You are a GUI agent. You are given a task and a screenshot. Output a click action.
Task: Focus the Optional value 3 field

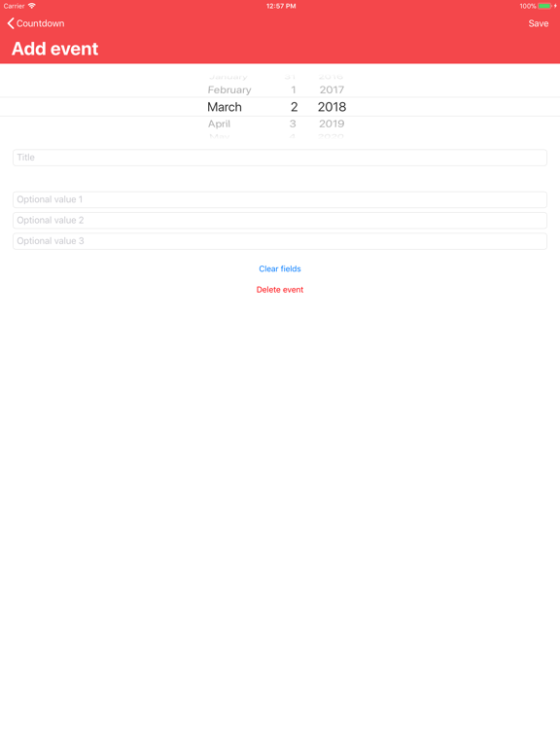(280, 241)
